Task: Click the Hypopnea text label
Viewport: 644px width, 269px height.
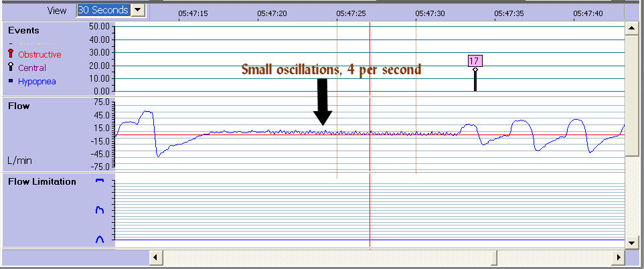Action: pos(37,82)
